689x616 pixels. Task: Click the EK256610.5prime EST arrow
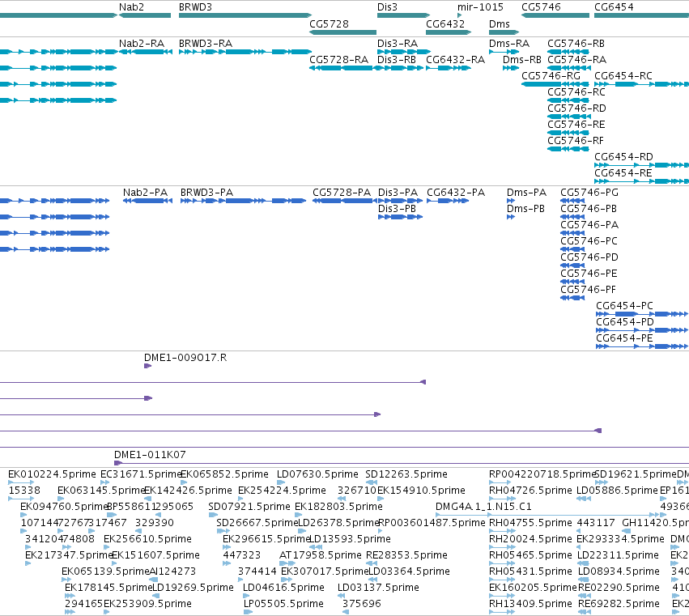point(107,547)
